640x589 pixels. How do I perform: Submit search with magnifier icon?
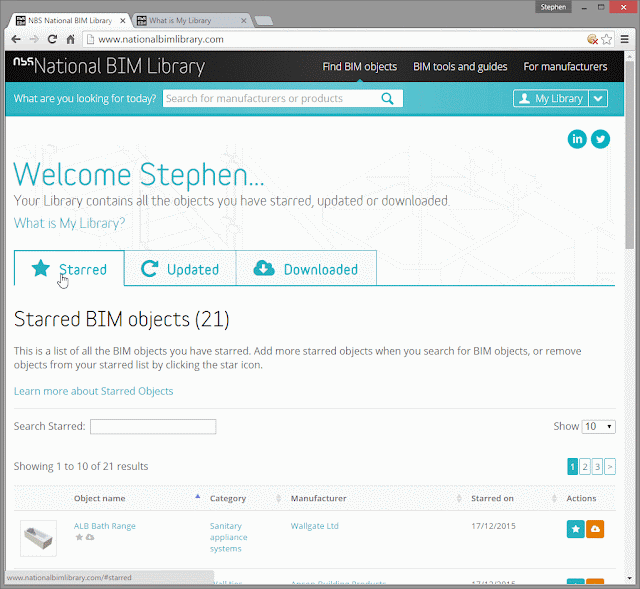click(387, 98)
